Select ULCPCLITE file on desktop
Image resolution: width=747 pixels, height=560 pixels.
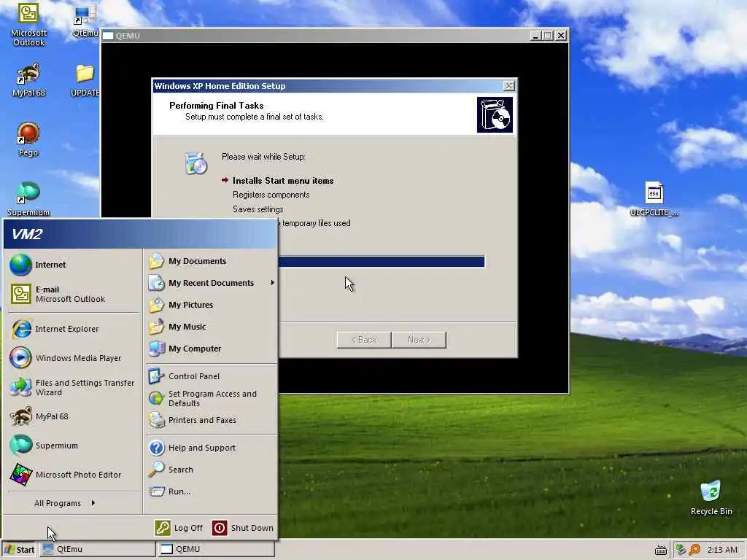(654, 198)
